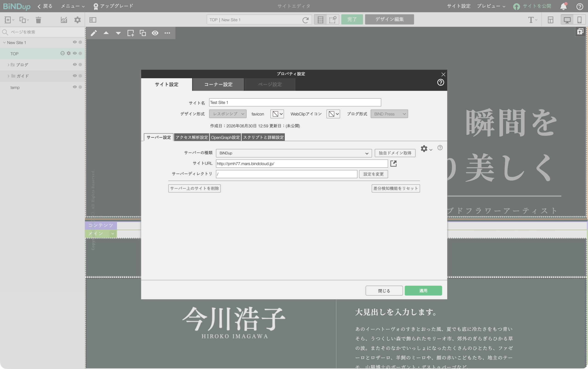Reload the page with the refresh icon
Image resolution: width=588 pixels, height=369 pixels.
(x=305, y=20)
